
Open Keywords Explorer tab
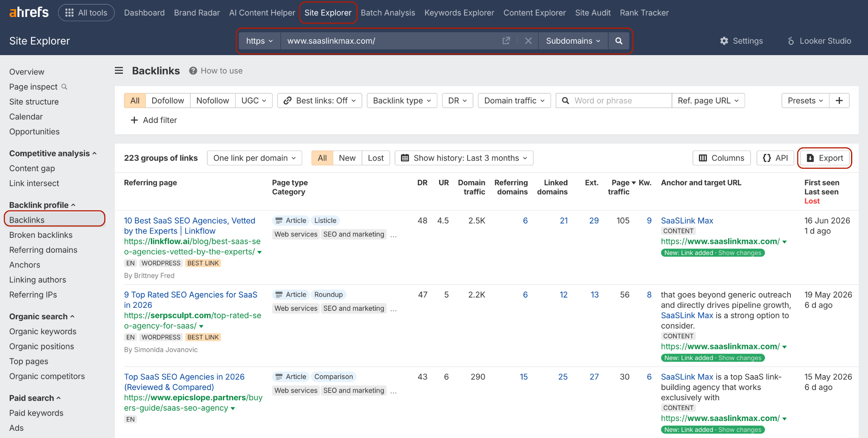pyautogui.click(x=459, y=13)
